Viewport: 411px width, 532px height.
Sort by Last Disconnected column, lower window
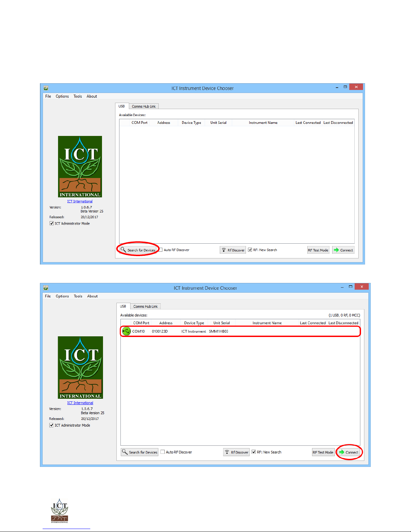pos(343,323)
